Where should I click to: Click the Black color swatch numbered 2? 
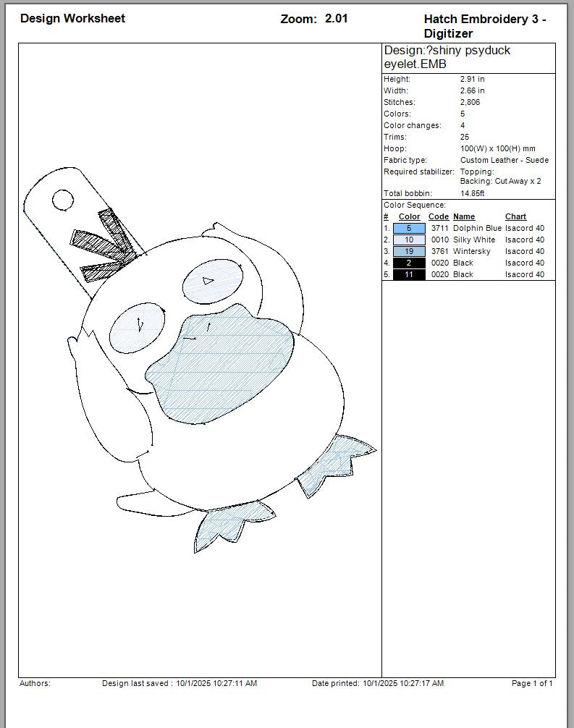(409, 263)
